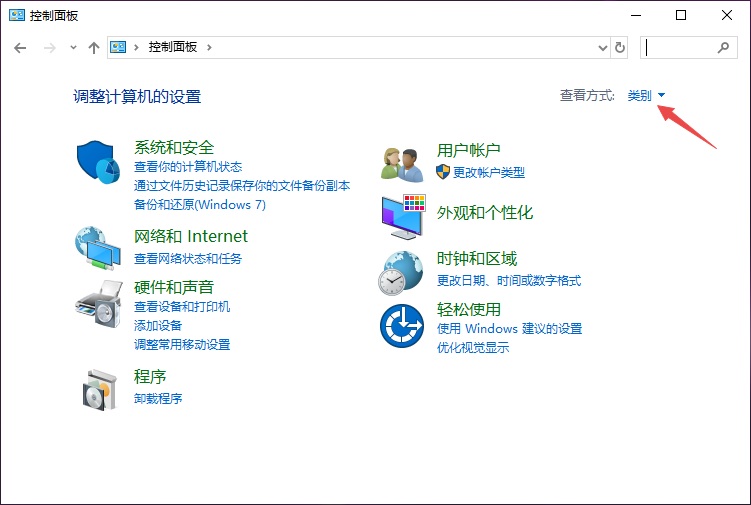Refresh the Control Panel address bar

[x=620, y=47]
